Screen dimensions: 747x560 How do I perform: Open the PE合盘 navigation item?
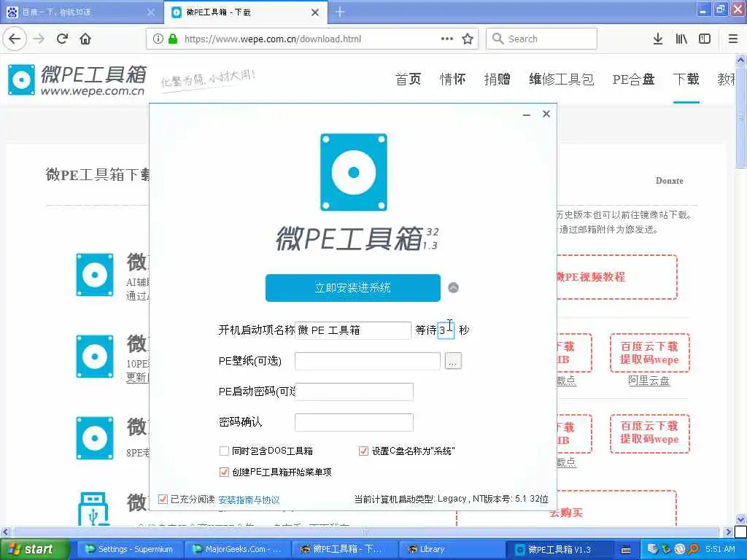634,79
